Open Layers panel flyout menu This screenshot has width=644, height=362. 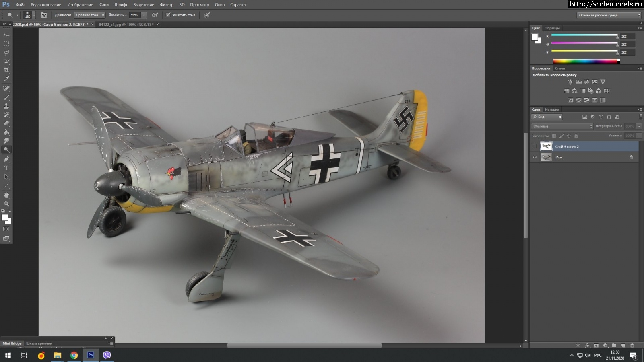click(640, 109)
